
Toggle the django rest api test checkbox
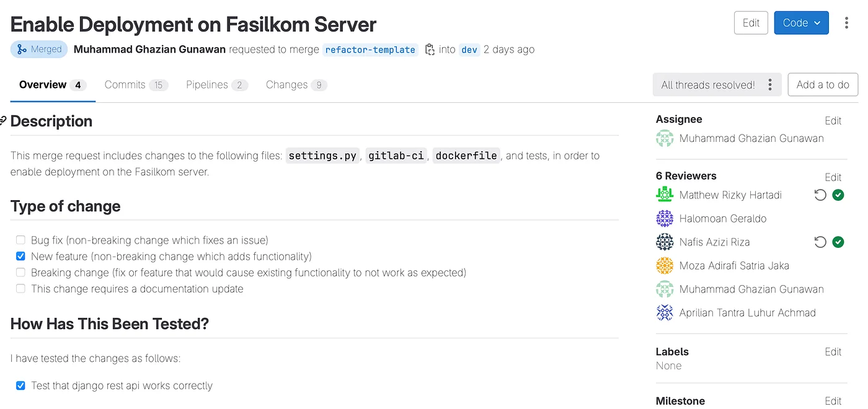(x=20, y=385)
